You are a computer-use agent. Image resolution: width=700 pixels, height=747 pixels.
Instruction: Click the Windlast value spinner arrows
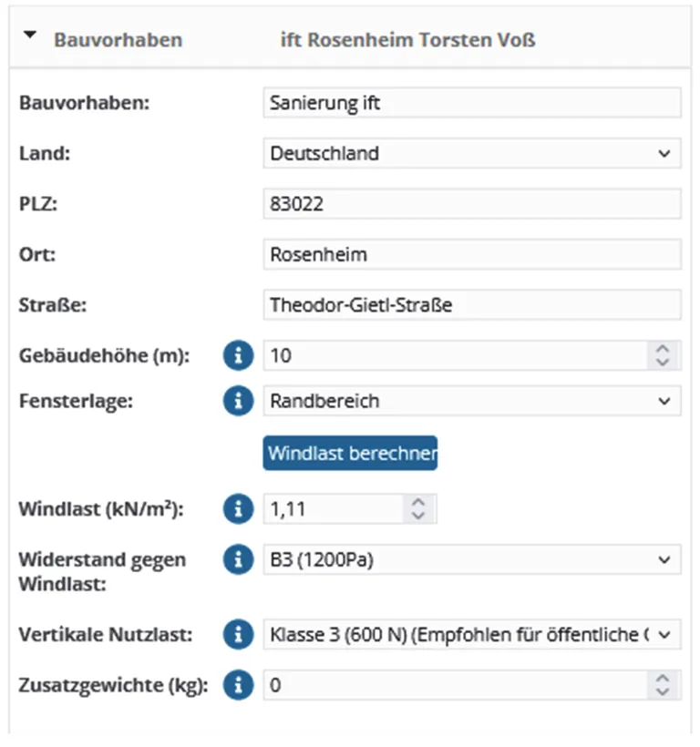coord(418,509)
